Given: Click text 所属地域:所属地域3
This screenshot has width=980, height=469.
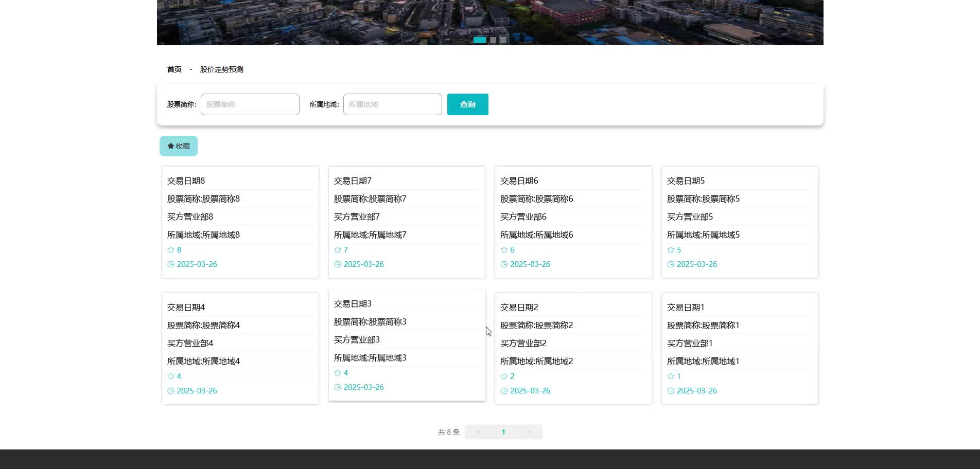Looking at the screenshot, I should 370,358.
